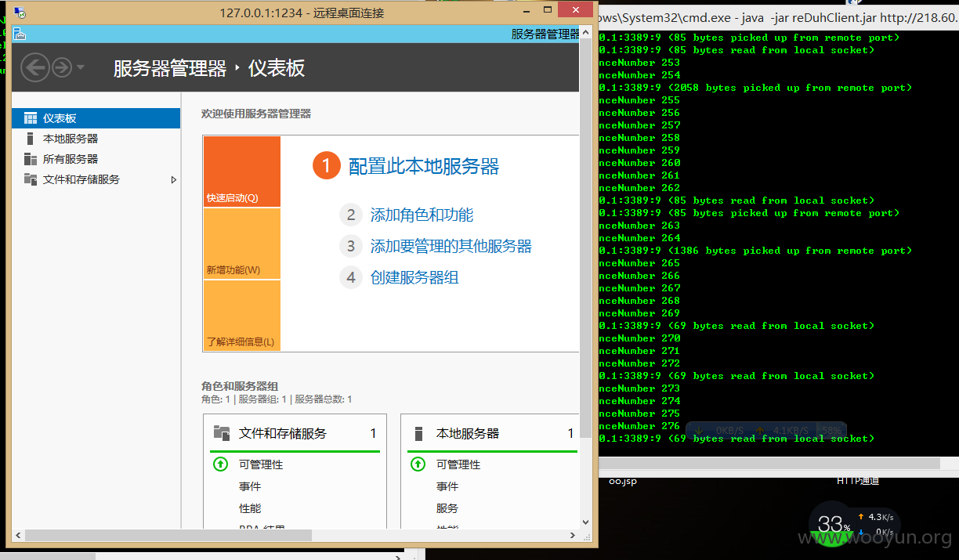Click the HTTP通道 label
The height and width of the screenshot is (560, 959).
click(x=859, y=480)
